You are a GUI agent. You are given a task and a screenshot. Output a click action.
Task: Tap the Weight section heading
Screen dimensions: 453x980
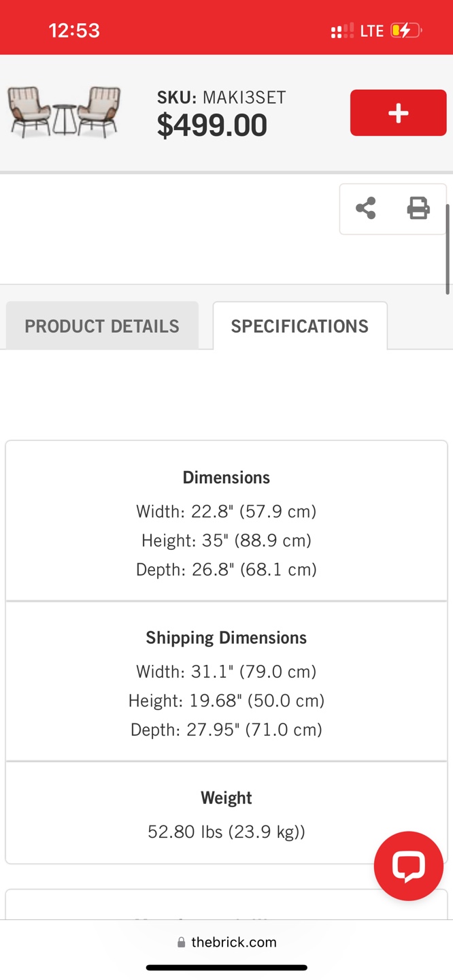point(227,798)
